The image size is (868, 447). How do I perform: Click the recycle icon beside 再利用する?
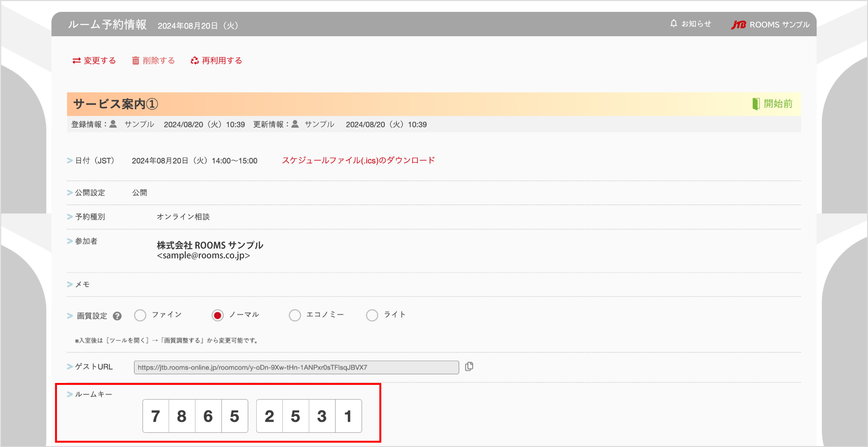194,60
